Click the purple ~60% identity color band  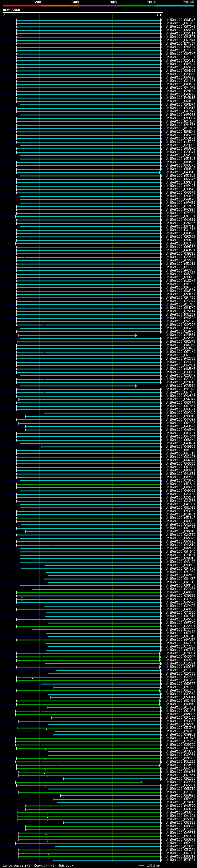pyautogui.click(x=99, y=6)
